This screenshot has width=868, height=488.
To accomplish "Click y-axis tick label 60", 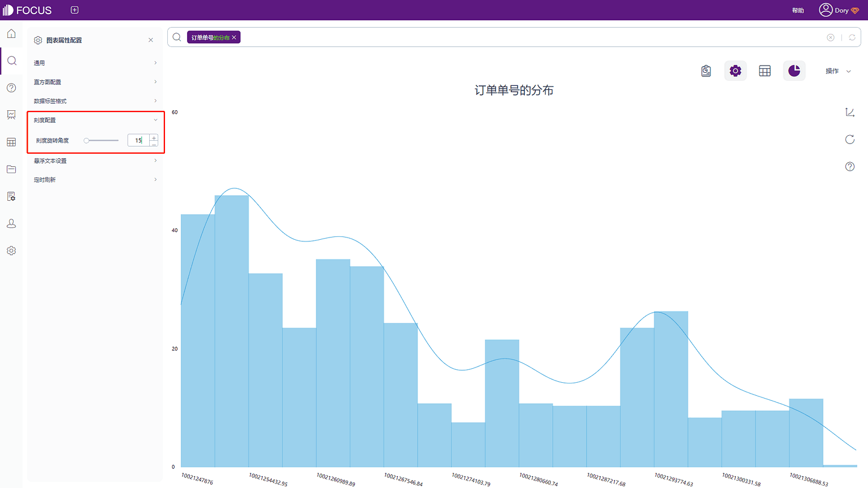I will [175, 112].
